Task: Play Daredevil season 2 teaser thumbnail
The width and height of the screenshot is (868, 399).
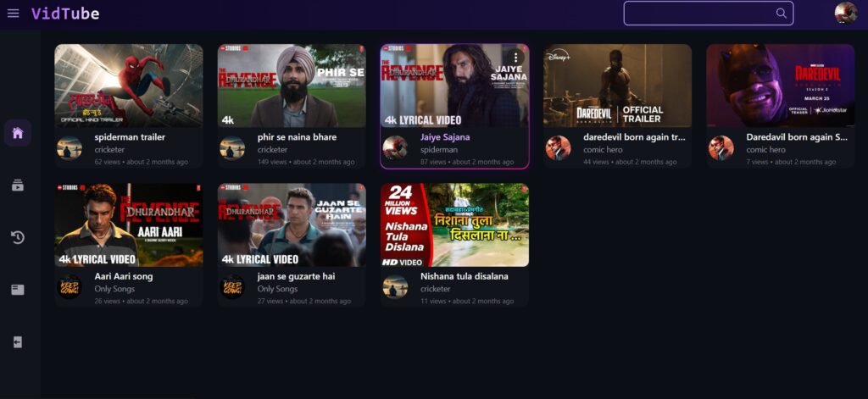Action: click(781, 86)
